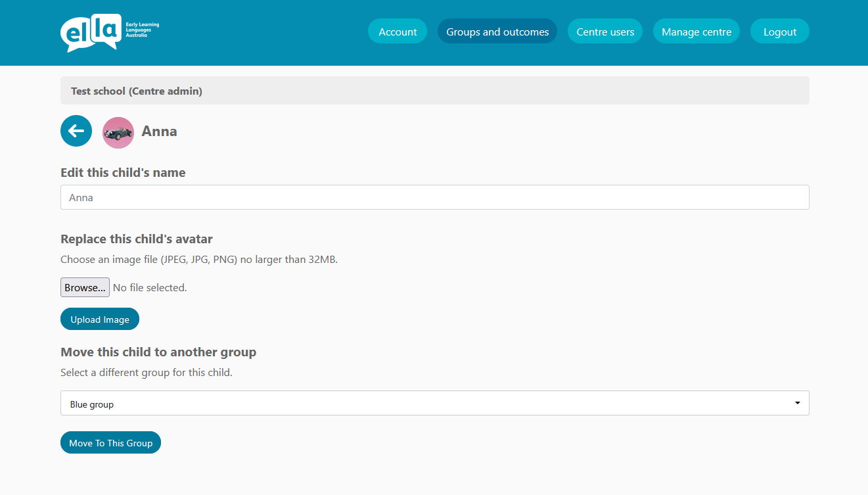Click the child's name text field
Viewport: 868px width, 495px height.
[x=434, y=197]
